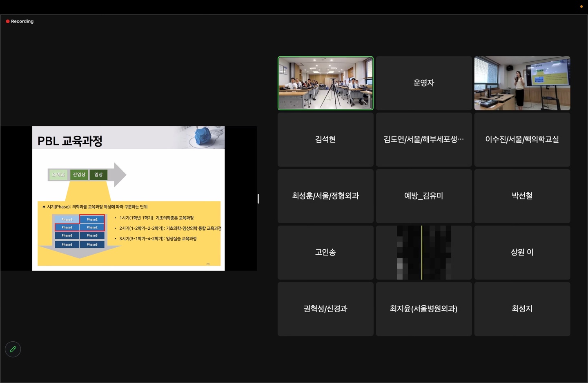Screen dimensions: 588x383
Task: Select the 운영자 participant tile
Action: [x=423, y=83]
